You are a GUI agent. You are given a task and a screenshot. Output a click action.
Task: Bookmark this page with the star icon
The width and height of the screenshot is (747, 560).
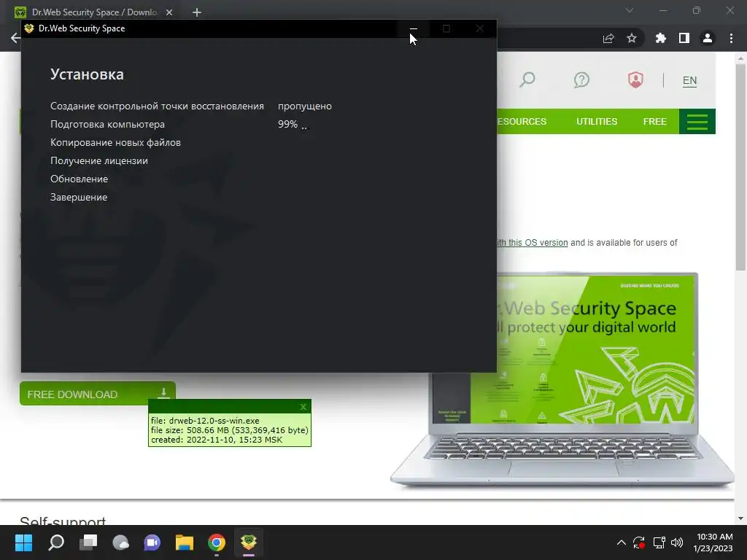tap(632, 38)
